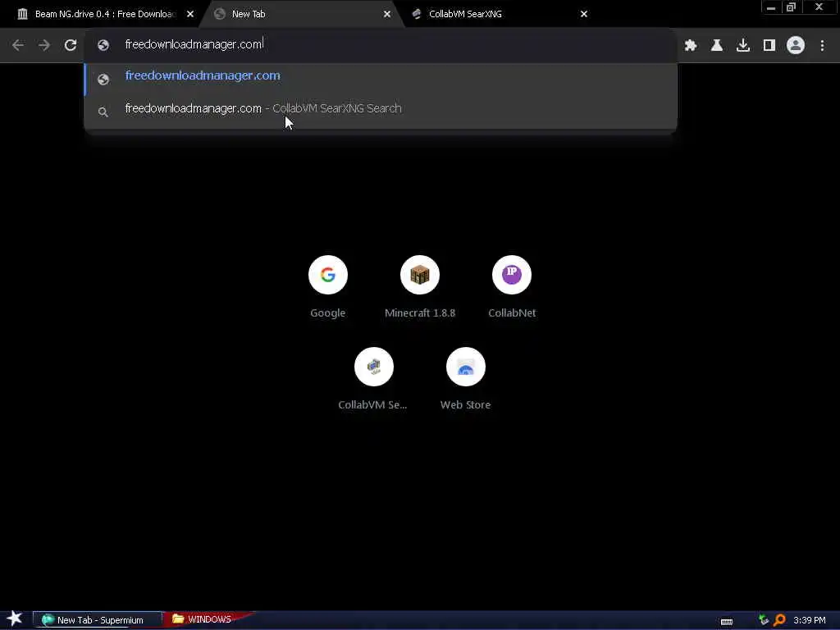Open the Downloads toolbar icon
This screenshot has height=630, width=840.
pos(743,46)
